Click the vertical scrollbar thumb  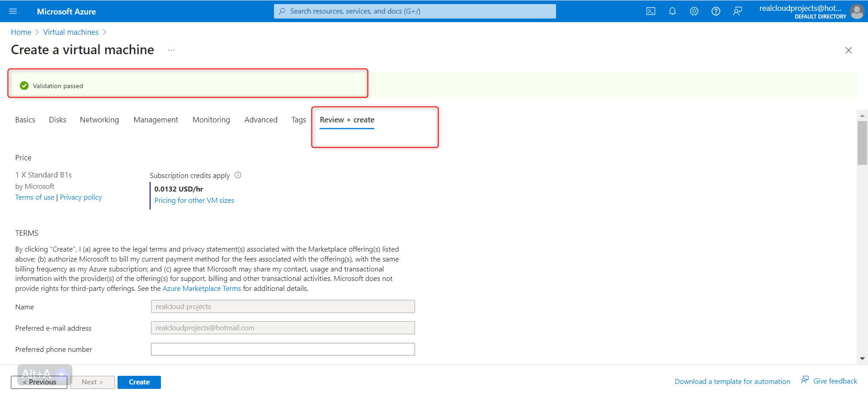[862, 143]
